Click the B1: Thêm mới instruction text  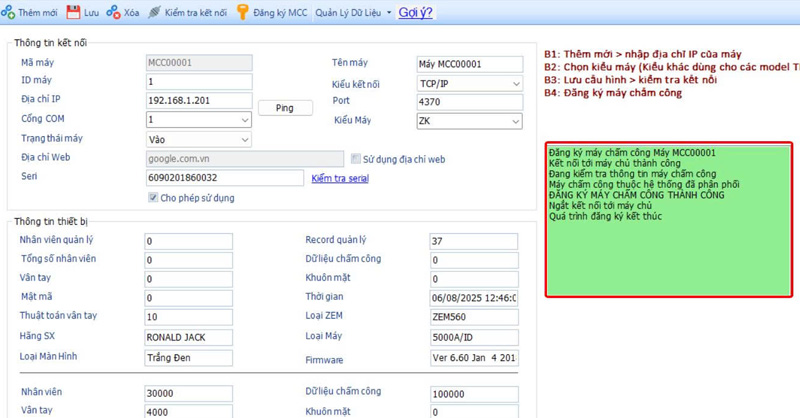click(642, 54)
